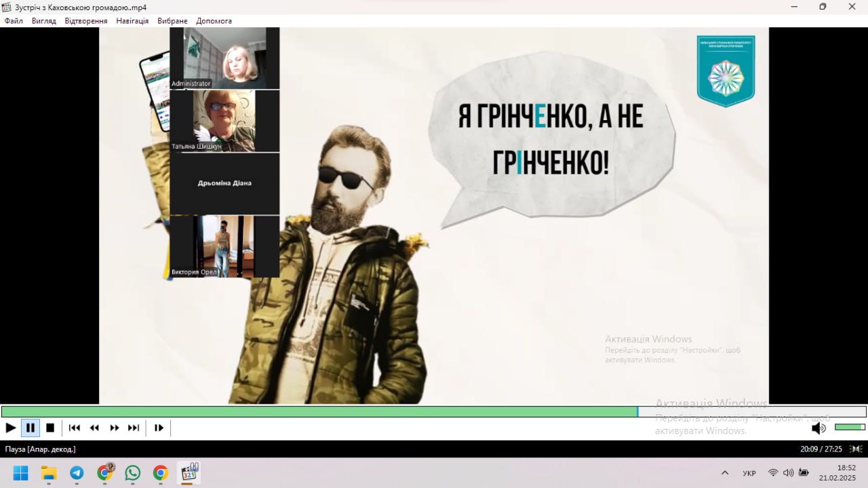Expand the Вибране menu
The width and height of the screenshot is (868, 488).
coord(172,21)
